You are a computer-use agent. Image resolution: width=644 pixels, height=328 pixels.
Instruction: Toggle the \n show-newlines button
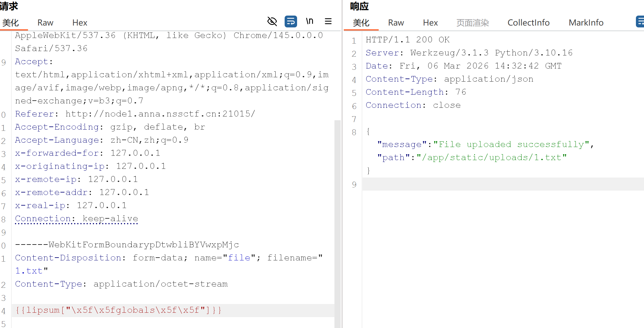tap(309, 21)
